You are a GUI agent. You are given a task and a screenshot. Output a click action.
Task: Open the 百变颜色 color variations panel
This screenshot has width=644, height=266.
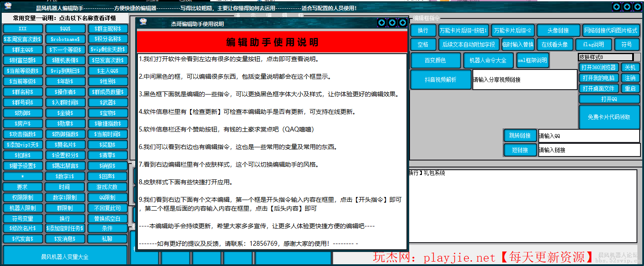[435, 60]
